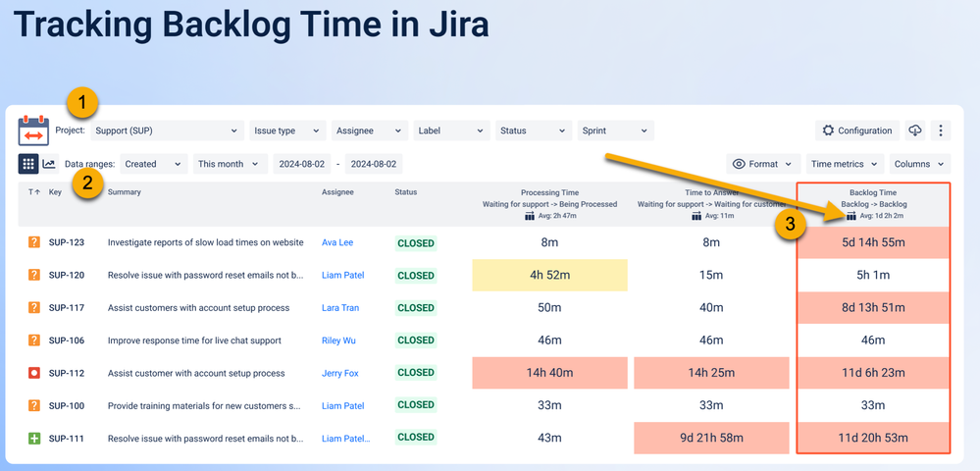Click the issue type icon for SUP-100
Viewport: 980px width, 471px height.
tap(33, 405)
